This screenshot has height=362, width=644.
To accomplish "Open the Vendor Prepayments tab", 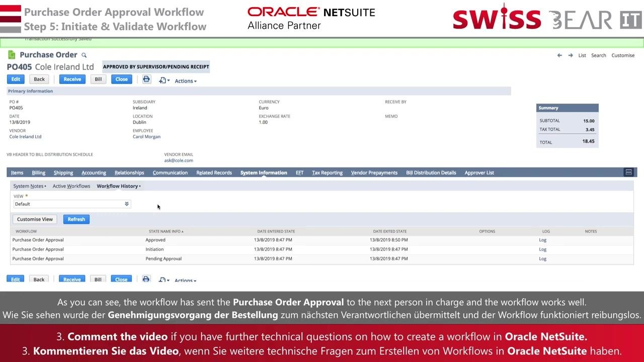I will pos(374,172).
